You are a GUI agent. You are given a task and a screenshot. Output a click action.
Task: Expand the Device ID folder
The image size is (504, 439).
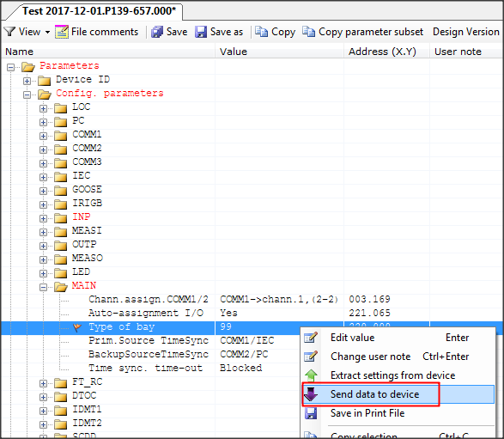(x=27, y=81)
